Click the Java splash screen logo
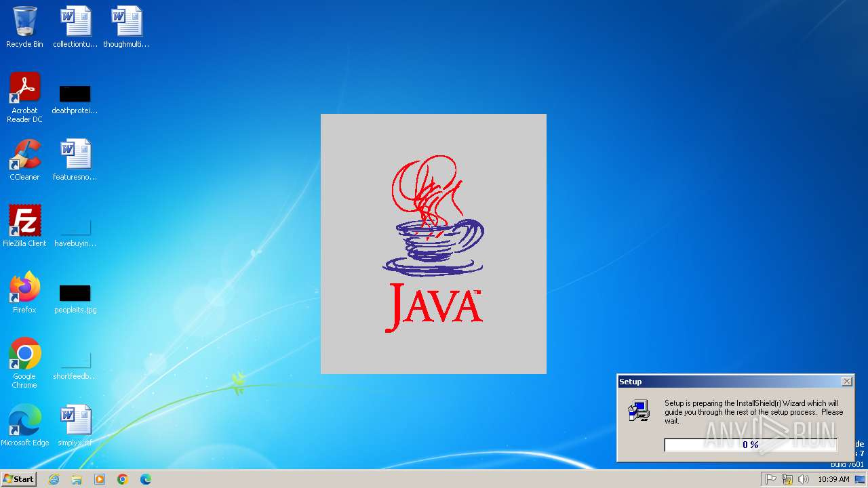Viewport: 868px width, 488px height. [433, 244]
